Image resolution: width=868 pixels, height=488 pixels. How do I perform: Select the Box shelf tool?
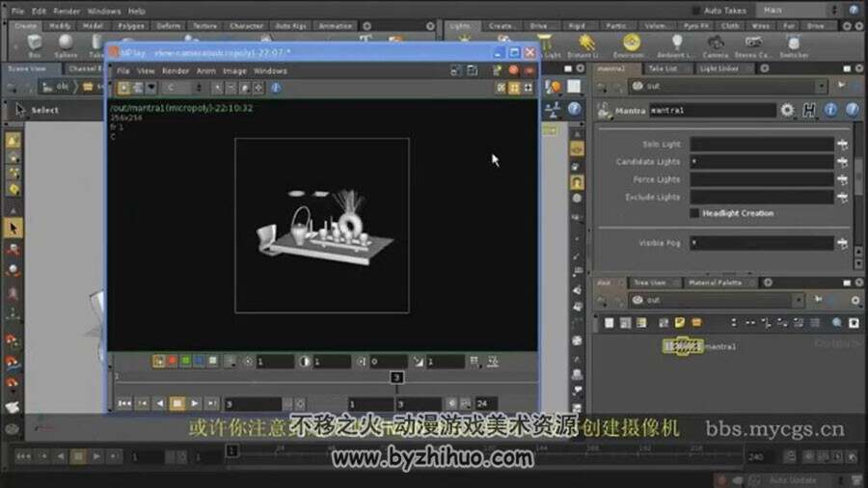click(x=35, y=45)
